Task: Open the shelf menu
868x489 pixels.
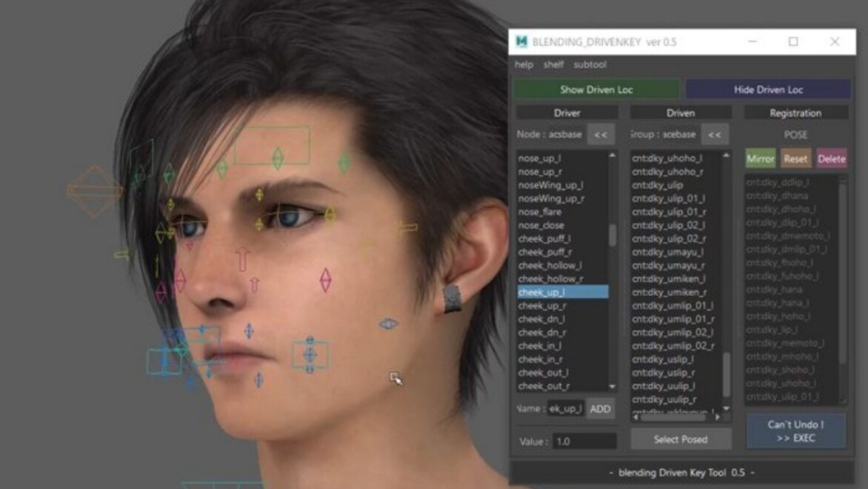Action: point(553,64)
